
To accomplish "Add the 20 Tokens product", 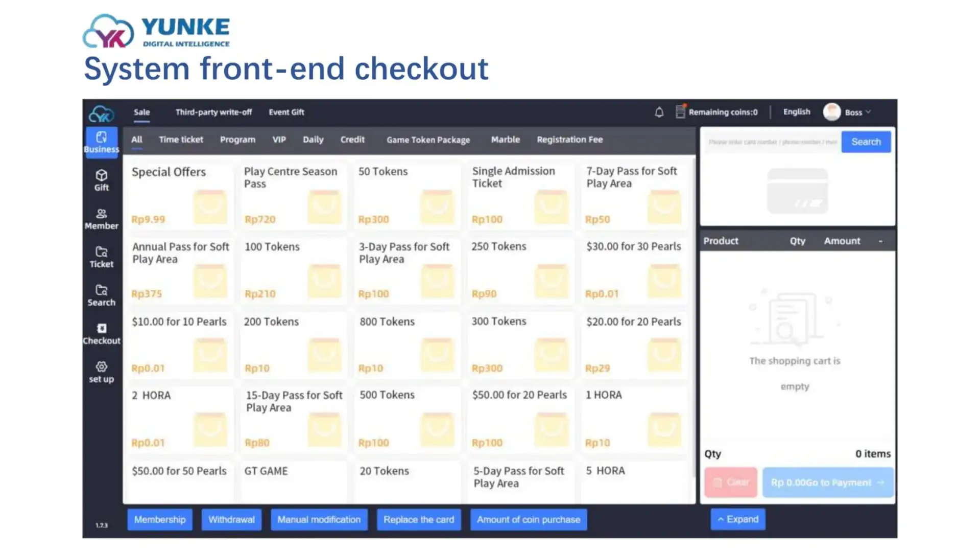I will (x=407, y=482).
